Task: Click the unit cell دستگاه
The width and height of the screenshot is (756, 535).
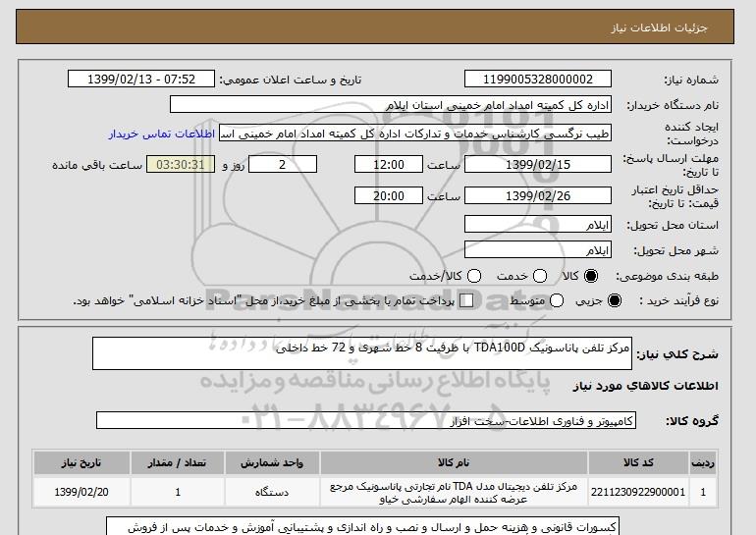Action: [x=272, y=492]
